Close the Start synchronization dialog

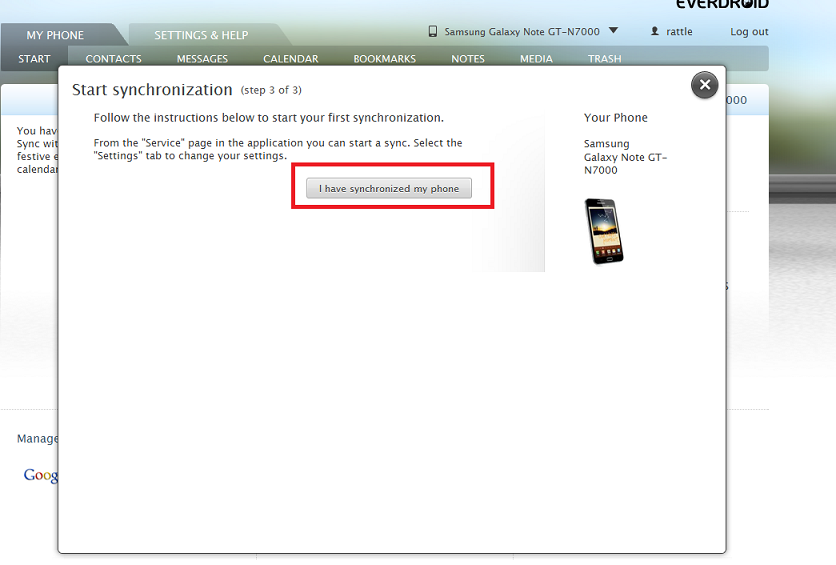pyautogui.click(x=704, y=85)
